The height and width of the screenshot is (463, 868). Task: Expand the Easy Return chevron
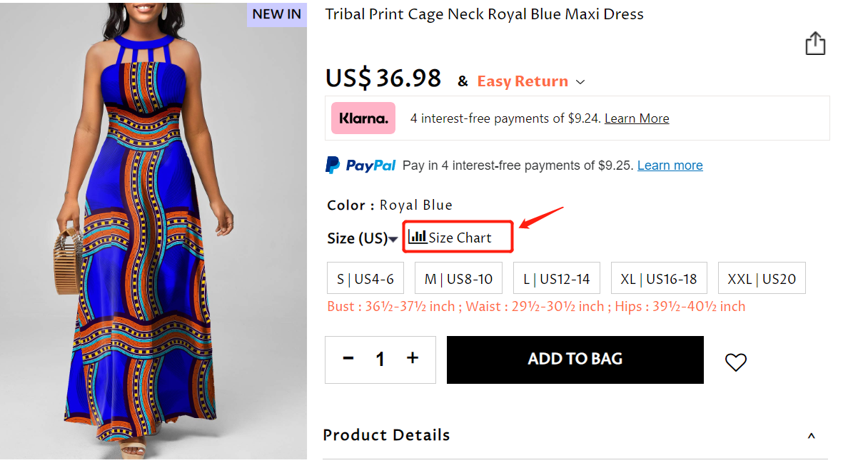580,82
